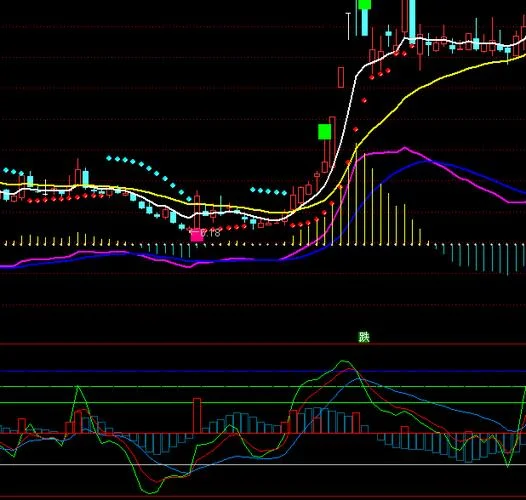Image resolution: width=526 pixels, height=500 pixels.
Task: Click the gray horizontal line in the oscillator panel
Action: [x=263, y=464]
